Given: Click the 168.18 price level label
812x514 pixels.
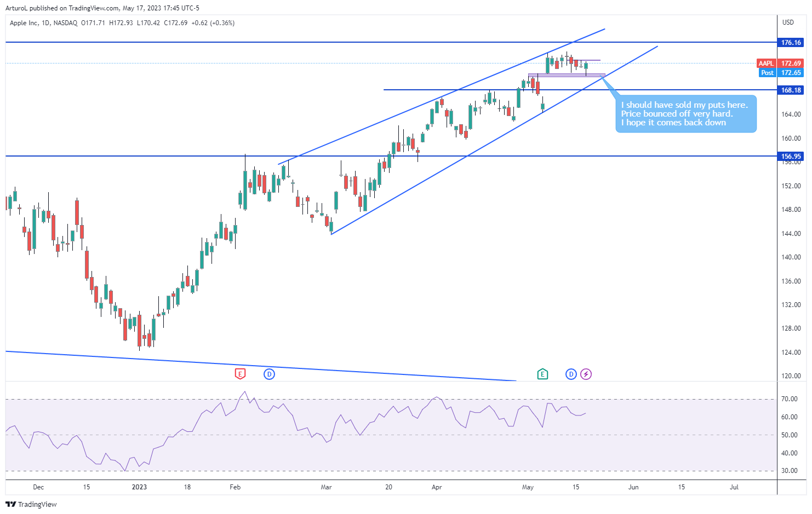Looking at the screenshot, I should pyautogui.click(x=791, y=90).
